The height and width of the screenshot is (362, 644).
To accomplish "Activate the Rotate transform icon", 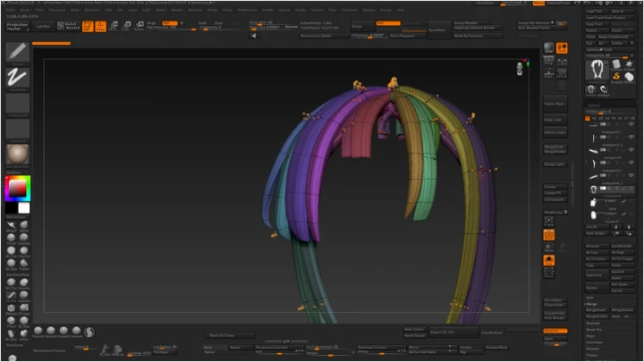I will point(139,26).
